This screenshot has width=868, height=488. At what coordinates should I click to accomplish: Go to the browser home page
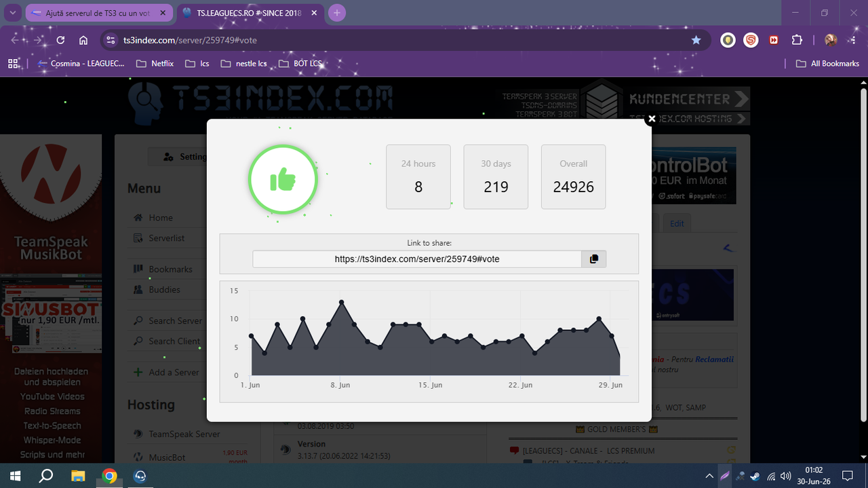pos(83,40)
